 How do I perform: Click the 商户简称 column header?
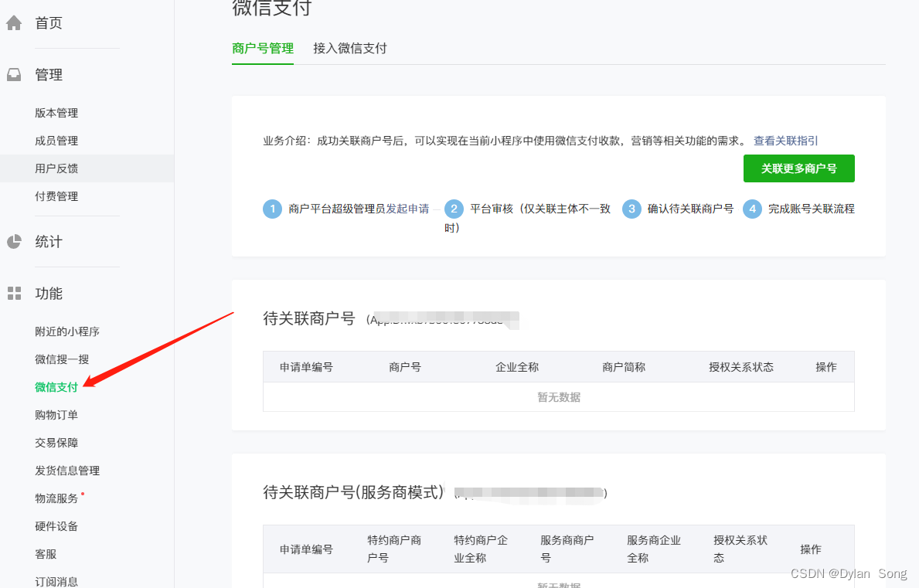point(624,367)
